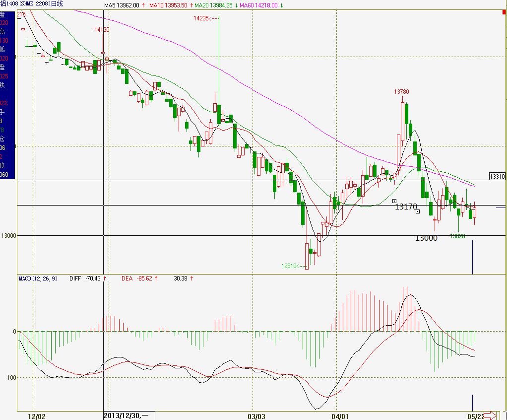This screenshot has height=420, width=507.
Task: Click the 12/02 date on the time axis
Action: point(37,416)
